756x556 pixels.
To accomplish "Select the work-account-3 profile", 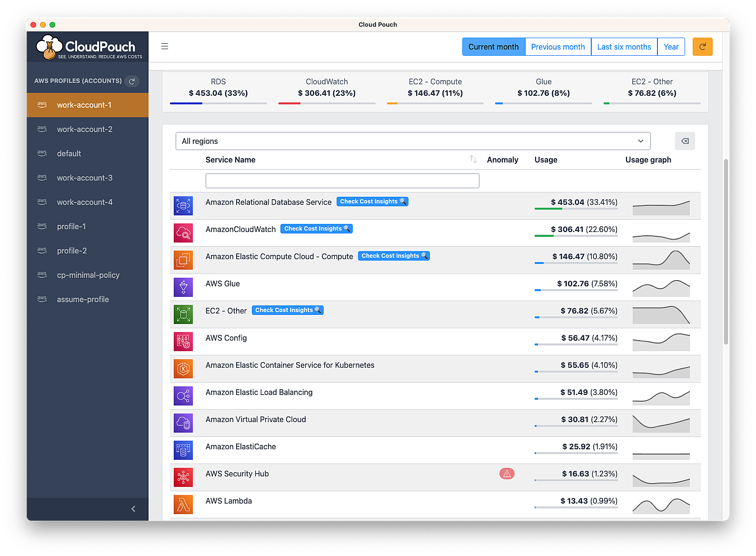I will [88, 178].
